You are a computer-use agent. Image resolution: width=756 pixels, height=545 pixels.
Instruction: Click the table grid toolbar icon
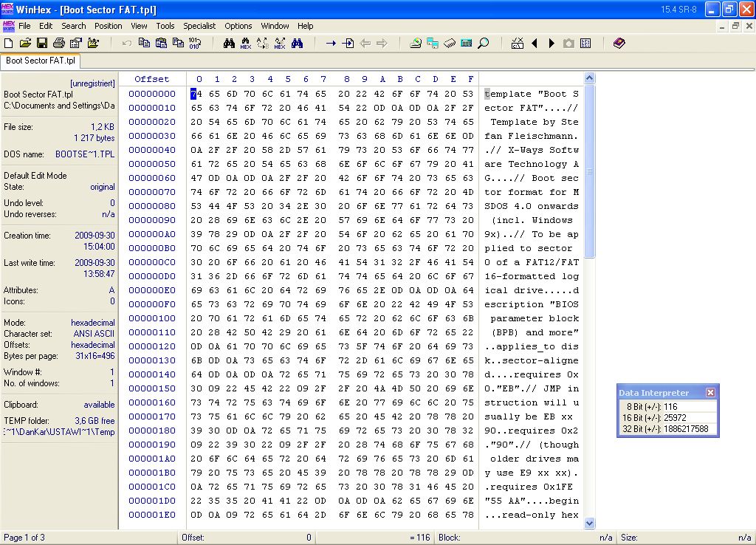tap(585, 44)
